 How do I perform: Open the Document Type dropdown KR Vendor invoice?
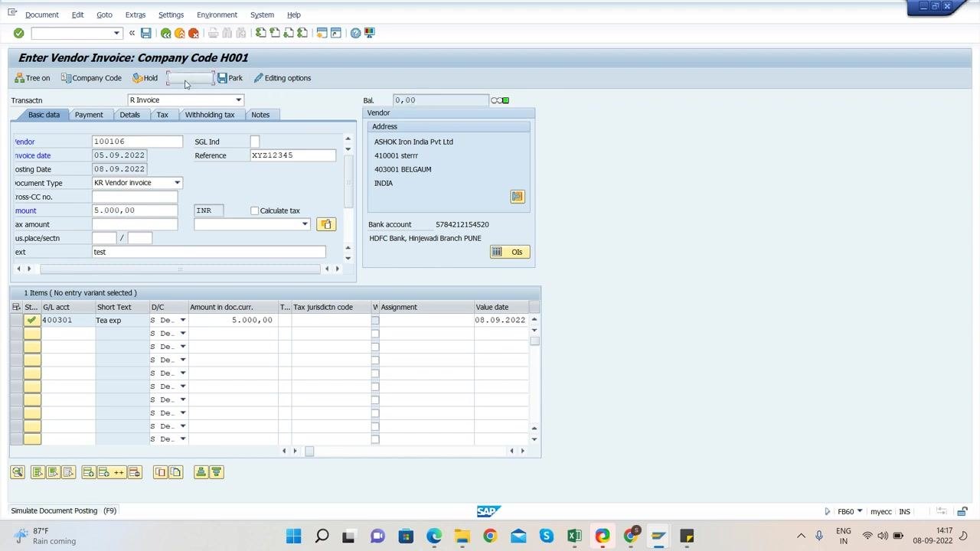(177, 183)
